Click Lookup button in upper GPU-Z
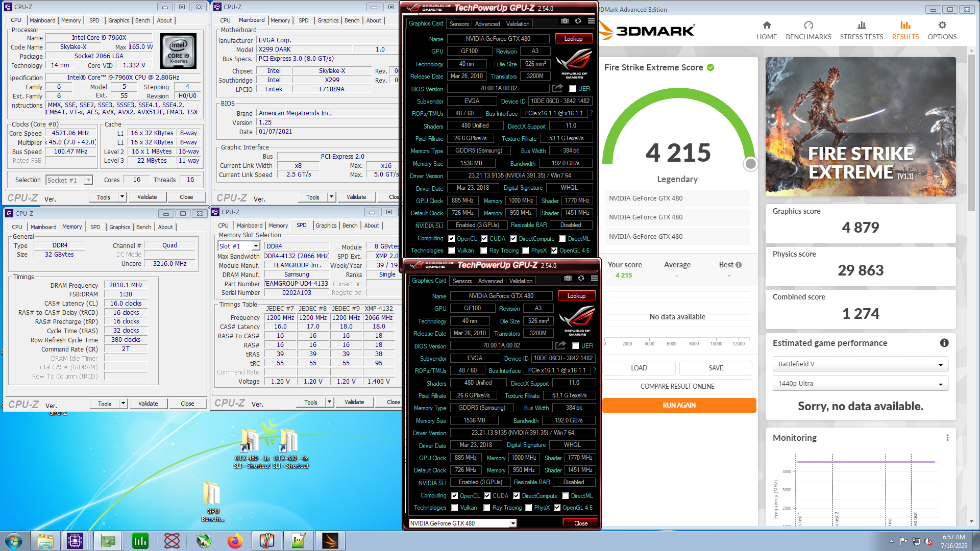The image size is (980, 551). (x=573, y=39)
